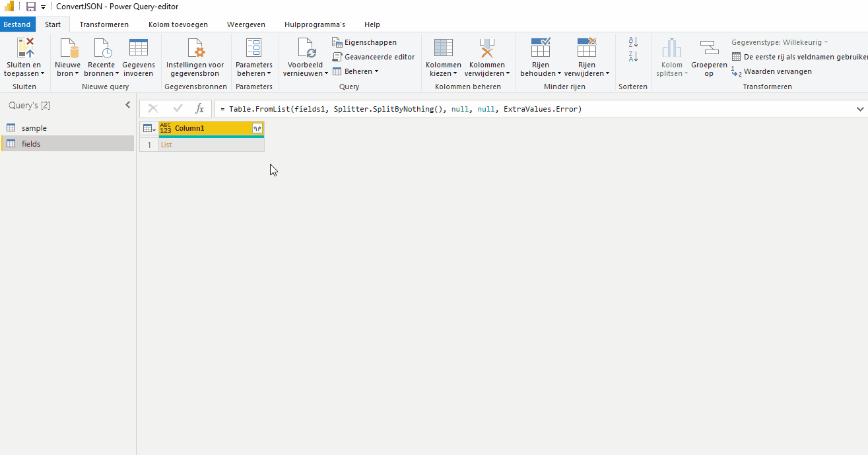This screenshot has width=868, height=455.
Task: Click the fx add step icon
Action: [x=199, y=109]
